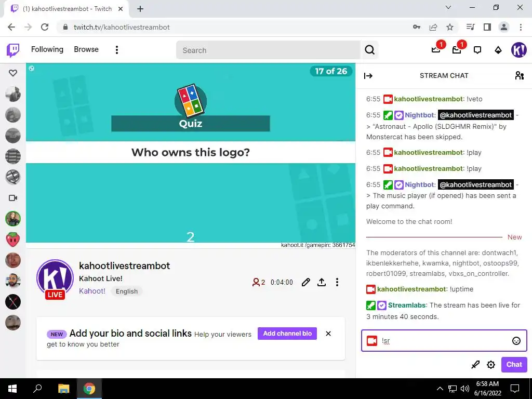Open the Whispers speech bubble icon

click(477, 50)
